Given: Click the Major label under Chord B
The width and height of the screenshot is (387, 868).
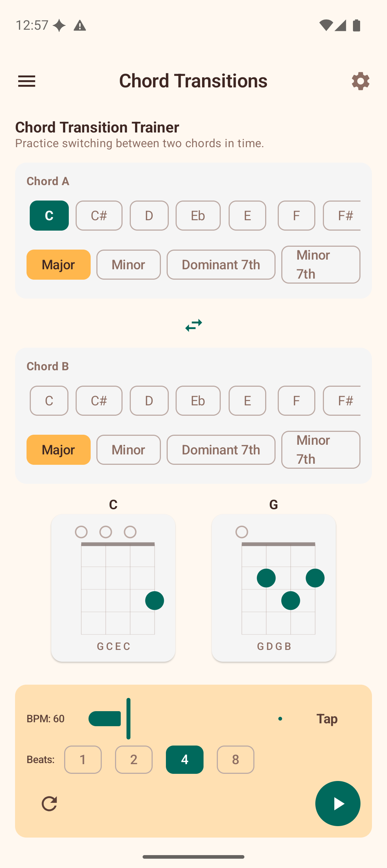Looking at the screenshot, I should [58, 450].
